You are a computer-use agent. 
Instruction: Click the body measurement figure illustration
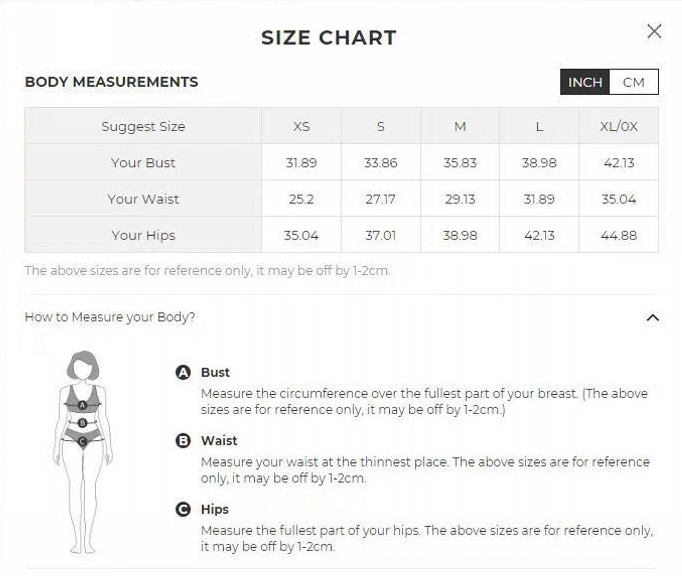[83, 450]
